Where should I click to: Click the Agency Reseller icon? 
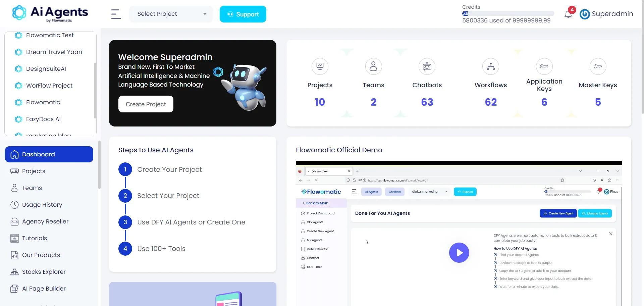coord(14,221)
